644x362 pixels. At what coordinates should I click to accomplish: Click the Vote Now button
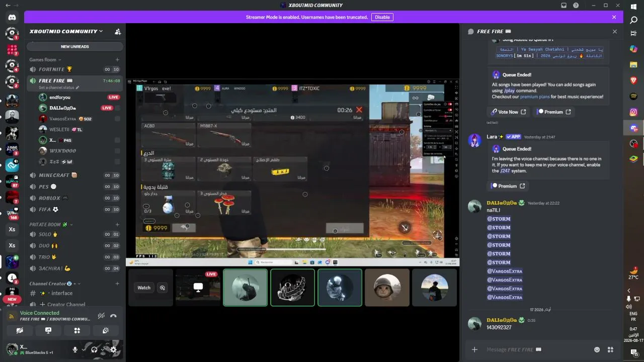click(x=507, y=112)
